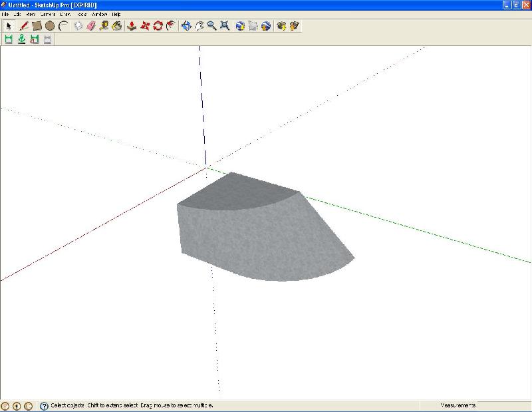Select the Zoom magnifier tool

211,26
